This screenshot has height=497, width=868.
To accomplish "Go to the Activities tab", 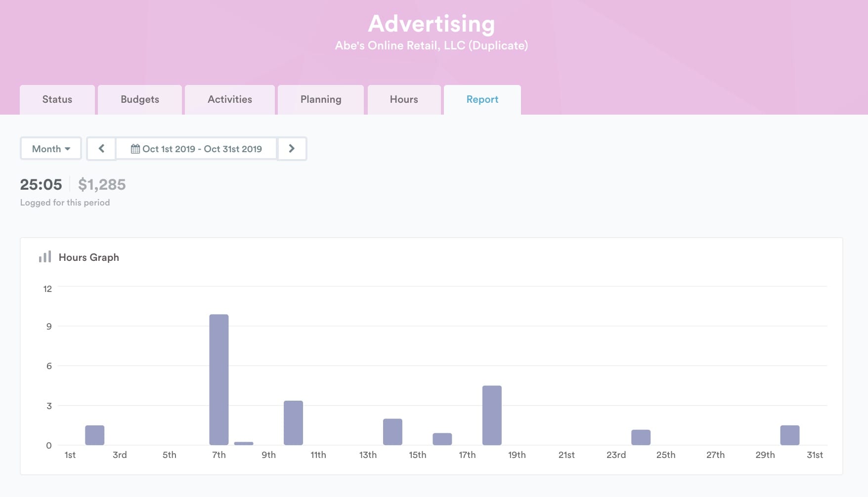I will (230, 100).
